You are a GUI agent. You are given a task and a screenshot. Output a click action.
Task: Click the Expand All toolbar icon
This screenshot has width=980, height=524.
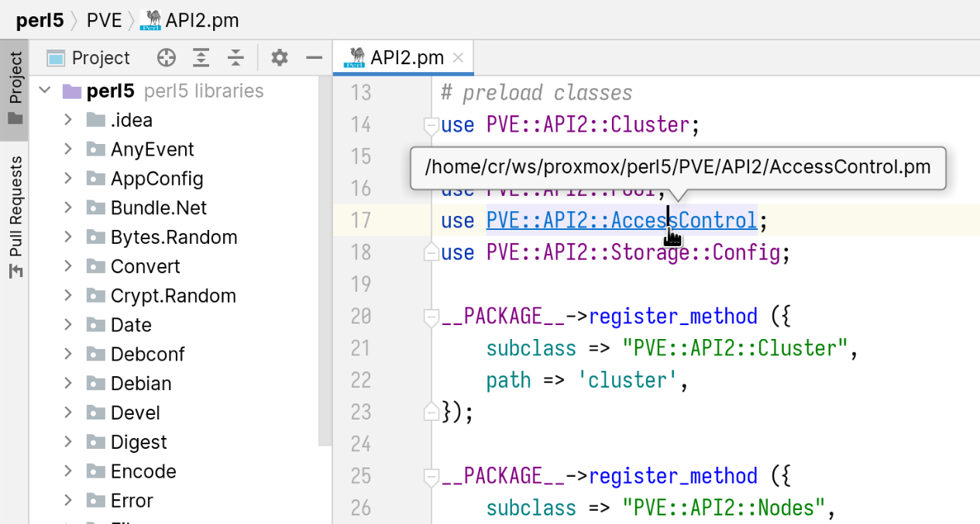201,58
